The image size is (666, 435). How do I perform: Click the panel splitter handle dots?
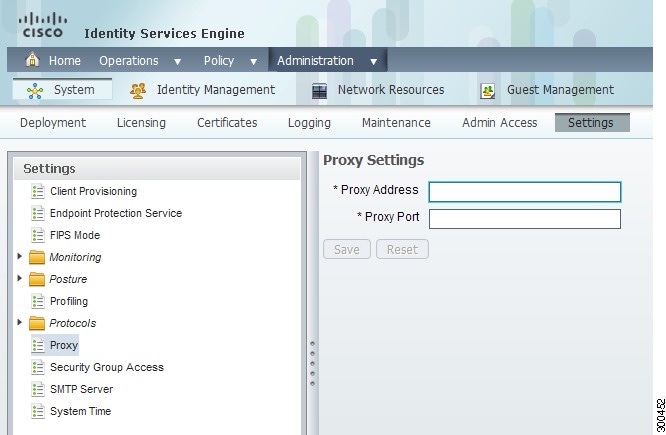(312, 365)
